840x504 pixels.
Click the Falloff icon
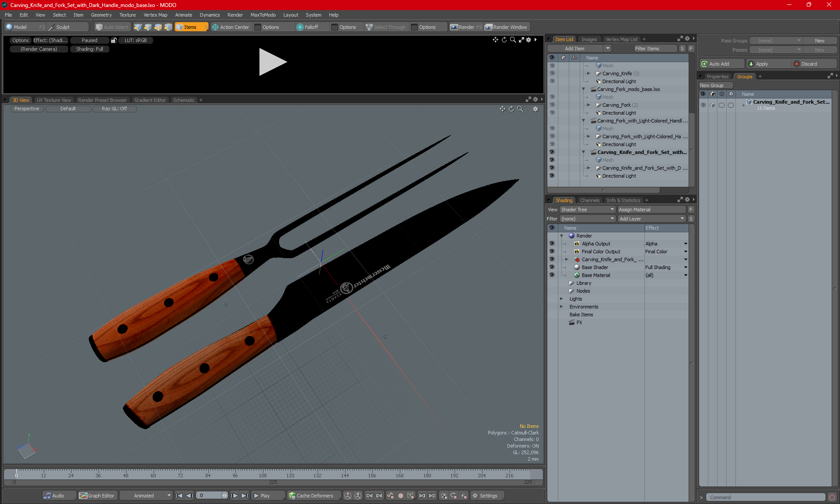300,27
